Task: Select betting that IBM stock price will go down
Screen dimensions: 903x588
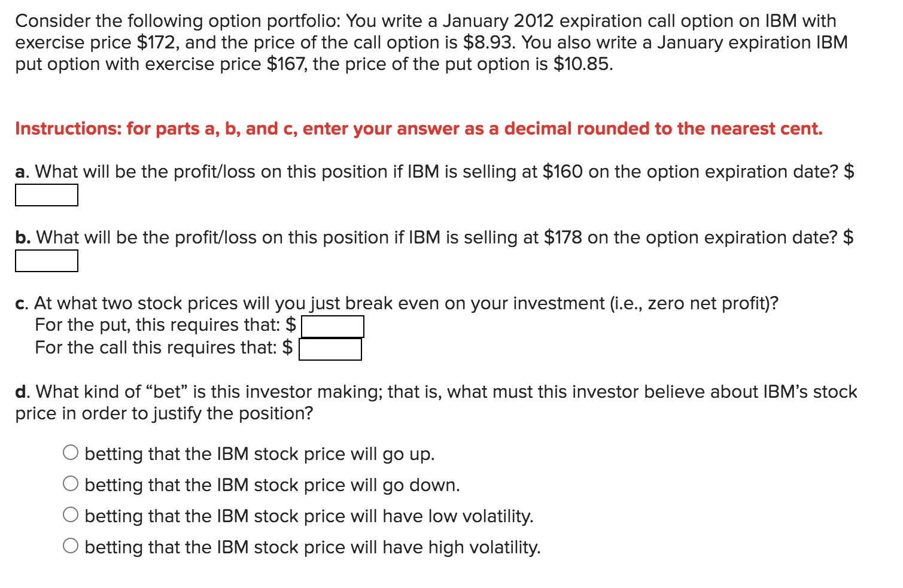Action: (x=272, y=485)
